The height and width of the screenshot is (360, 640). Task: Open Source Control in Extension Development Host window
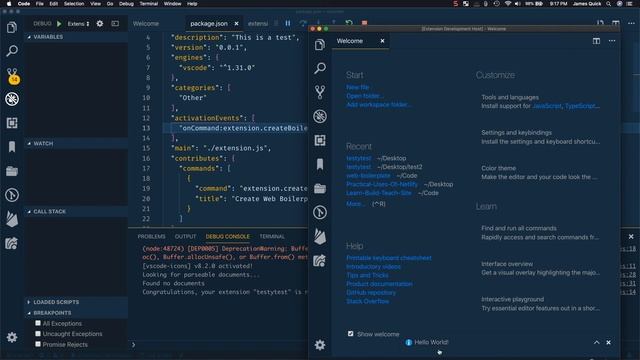320,92
